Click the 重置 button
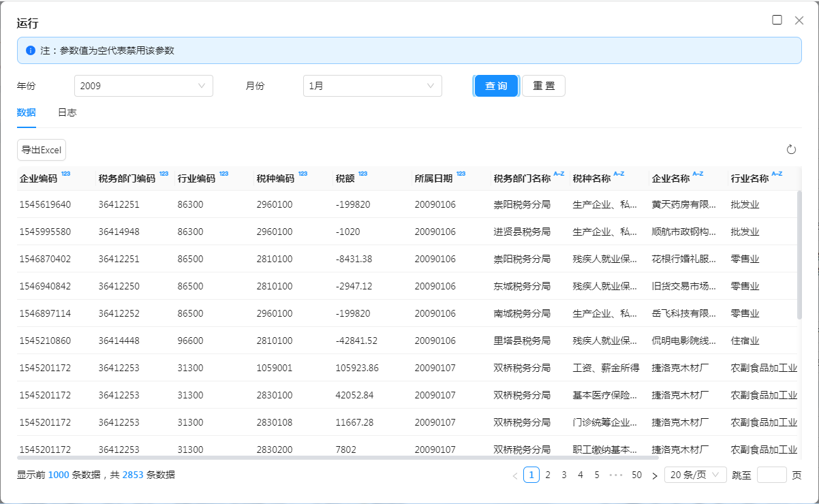 [x=543, y=86]
